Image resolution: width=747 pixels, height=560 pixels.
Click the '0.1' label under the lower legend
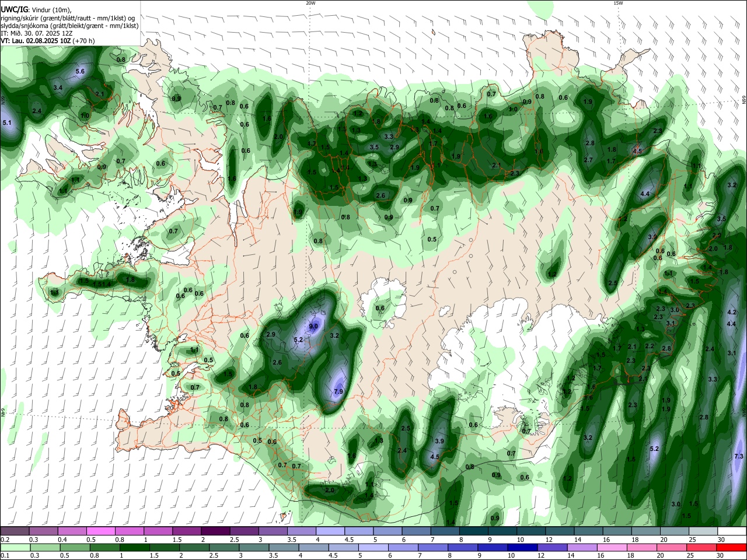click(4, 556)
